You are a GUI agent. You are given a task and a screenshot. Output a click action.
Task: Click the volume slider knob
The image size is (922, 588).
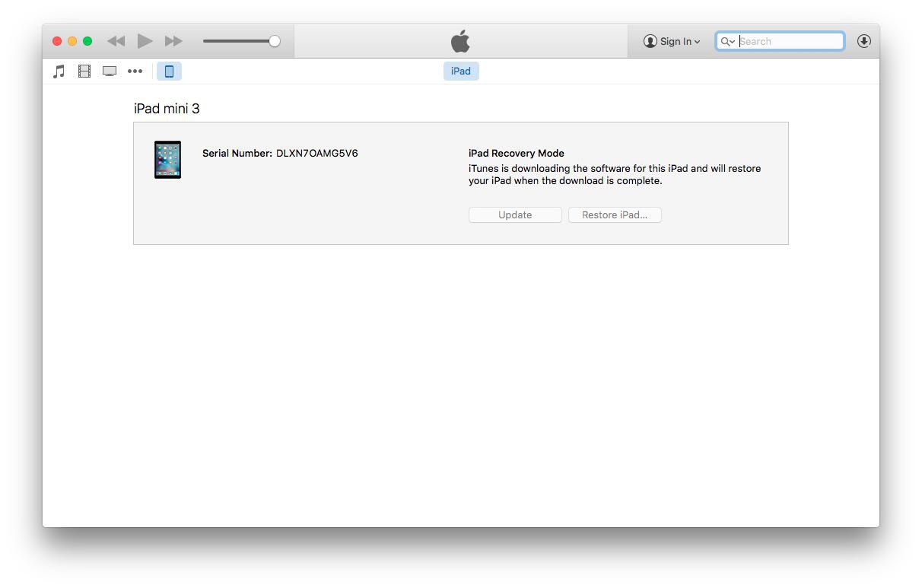click(x=275, y=41)
